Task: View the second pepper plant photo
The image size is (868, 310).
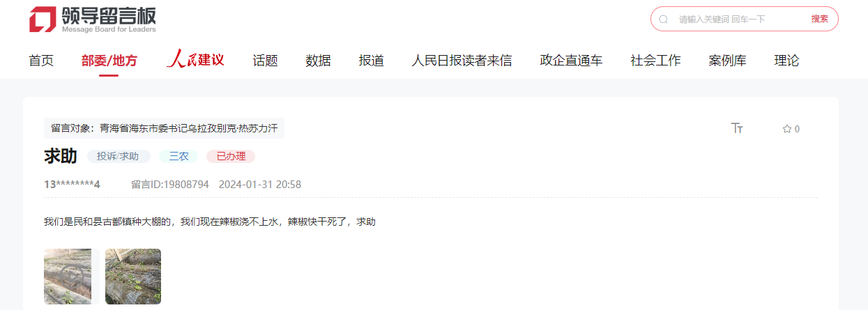Action: (x=133, y=277)
